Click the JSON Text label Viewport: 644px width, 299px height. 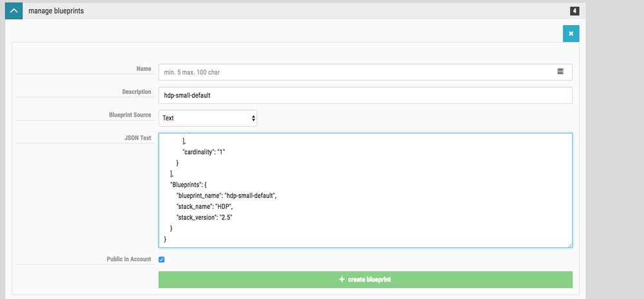[x=137, y=138]
